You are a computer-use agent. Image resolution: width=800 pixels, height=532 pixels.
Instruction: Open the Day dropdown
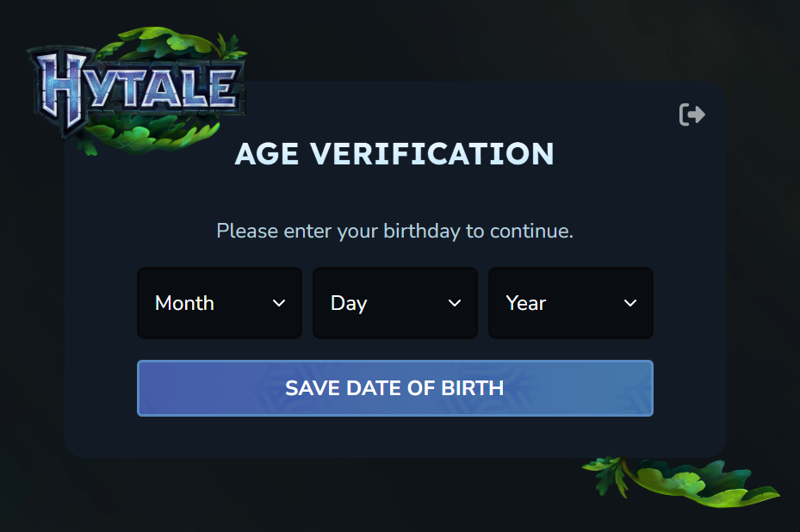[x=394, y=303]
